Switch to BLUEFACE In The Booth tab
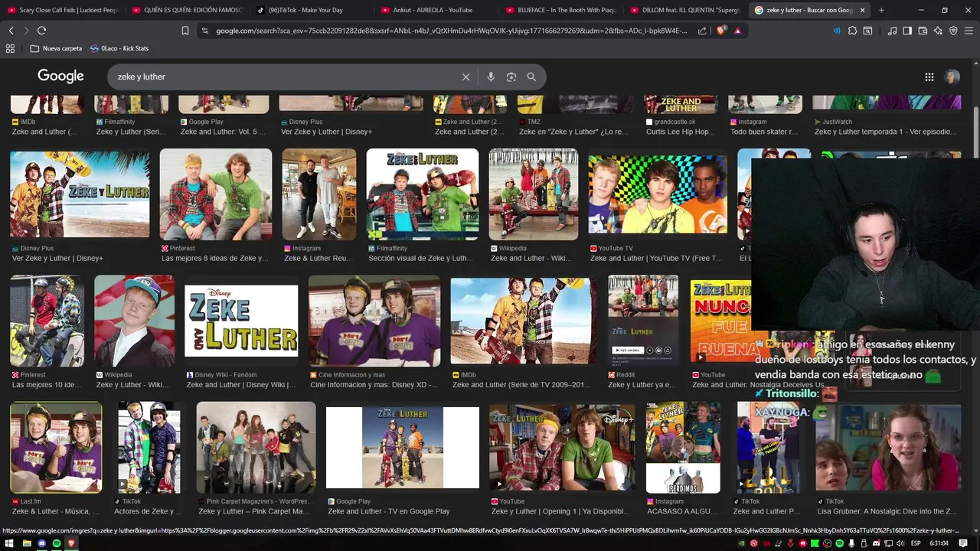 pyautogui.click(x=562, y=10)
